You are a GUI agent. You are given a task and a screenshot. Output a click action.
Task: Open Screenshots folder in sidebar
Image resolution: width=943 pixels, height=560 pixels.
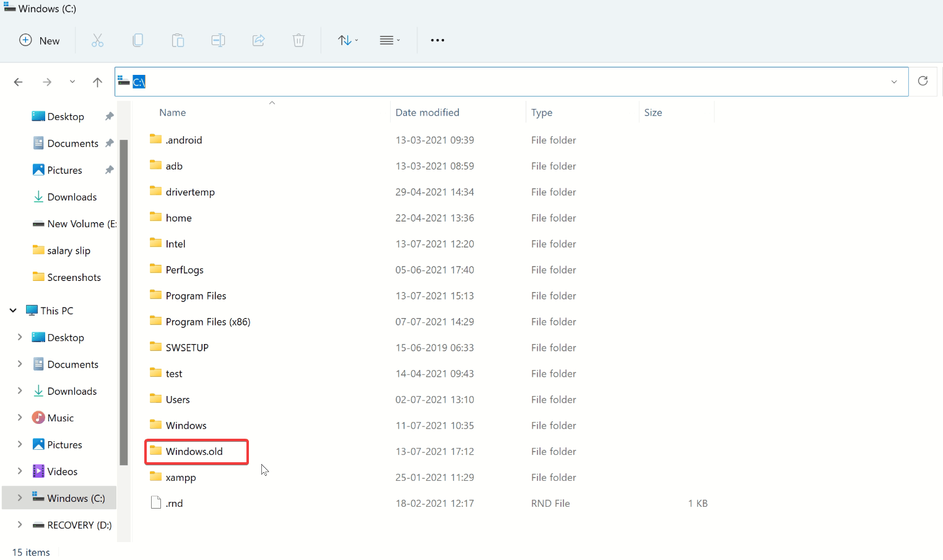[x=74, y=277]
